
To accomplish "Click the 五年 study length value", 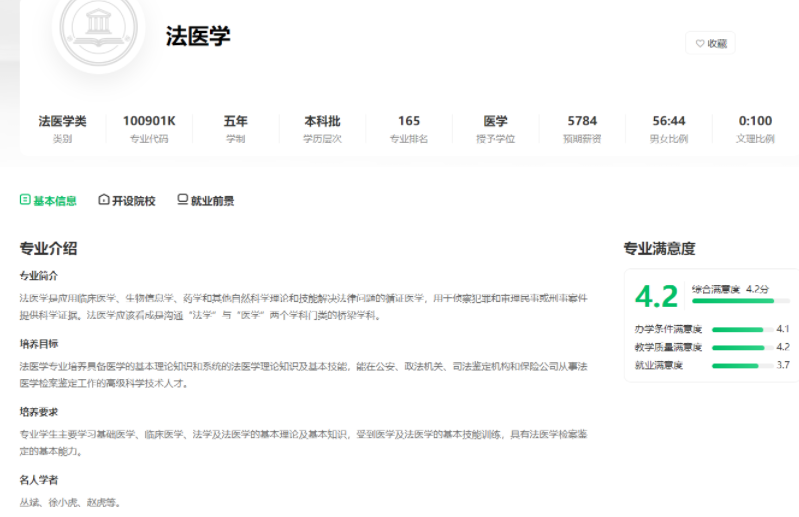I will [235, 121].
